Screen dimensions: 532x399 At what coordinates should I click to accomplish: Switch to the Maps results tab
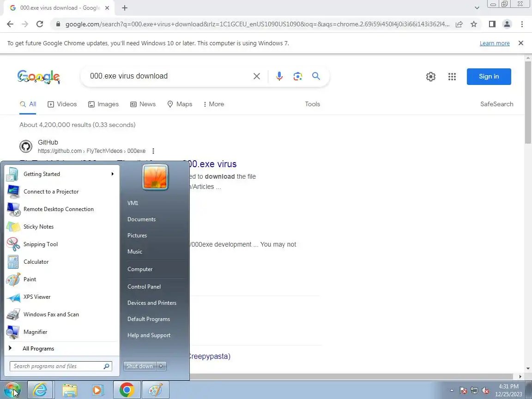click(180, 104)
